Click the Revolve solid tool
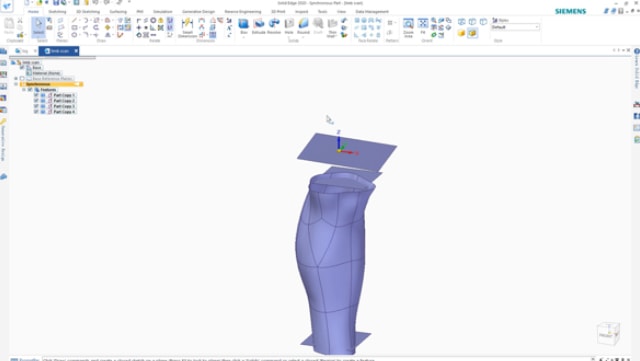This screenshot has width=640, height=361. (274, 26)
